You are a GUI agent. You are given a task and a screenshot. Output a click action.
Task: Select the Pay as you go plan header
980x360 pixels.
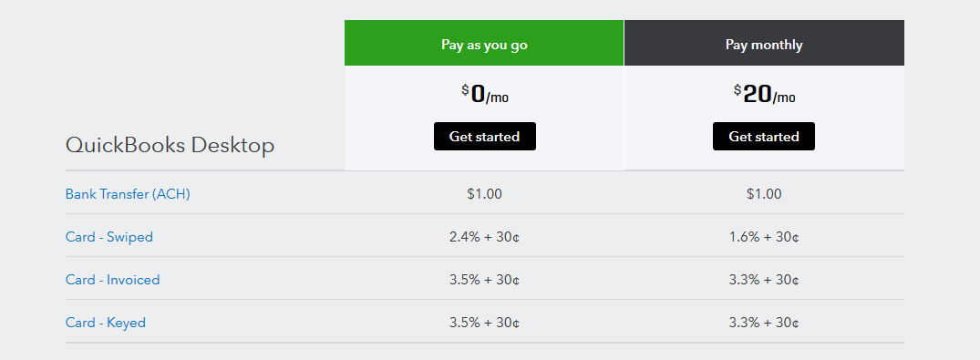484,43
